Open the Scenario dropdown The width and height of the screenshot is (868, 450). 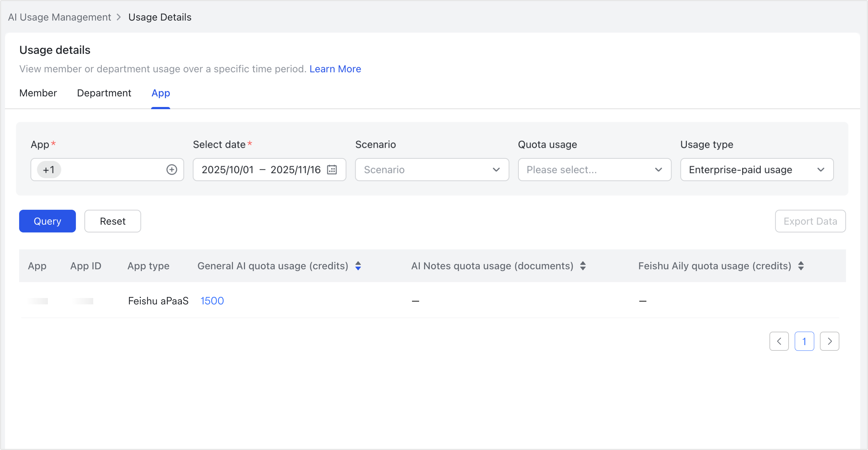pos(432,170)
